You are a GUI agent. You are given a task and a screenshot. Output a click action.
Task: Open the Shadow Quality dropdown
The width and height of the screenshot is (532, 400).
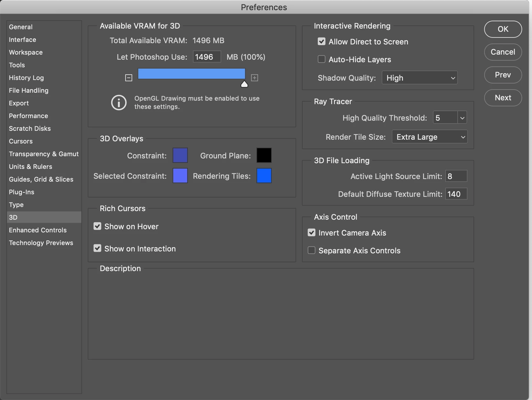tap(419, 78)
